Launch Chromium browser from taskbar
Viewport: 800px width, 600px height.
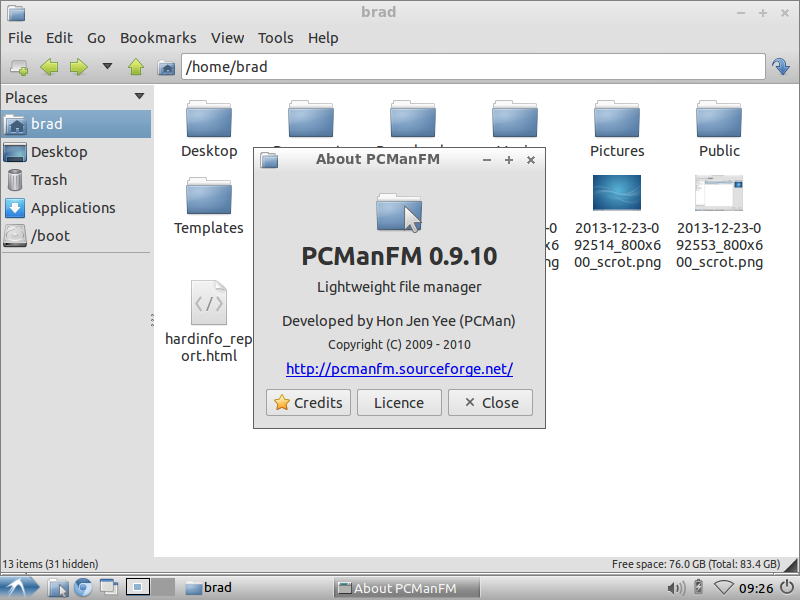(83, 588)
